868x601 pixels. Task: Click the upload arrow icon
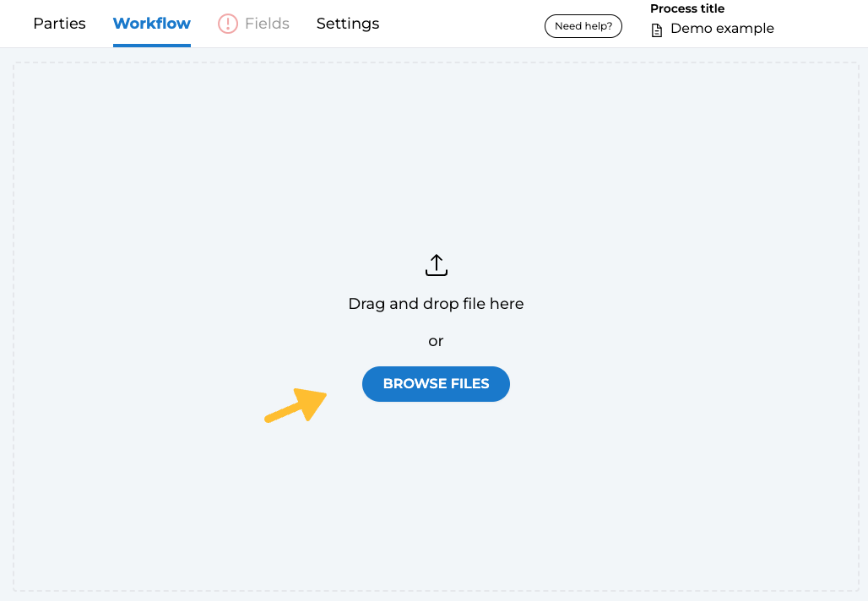click(x=436, y=265)
